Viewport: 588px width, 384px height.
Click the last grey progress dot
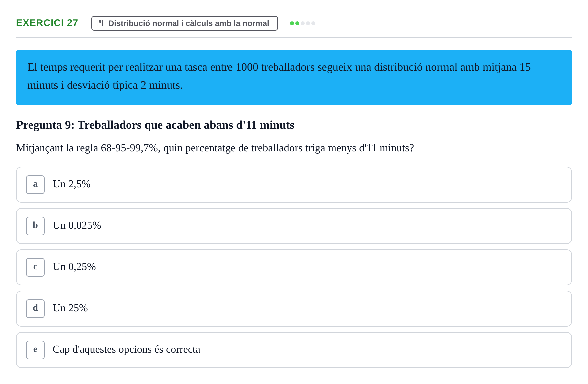coord(313,23)
